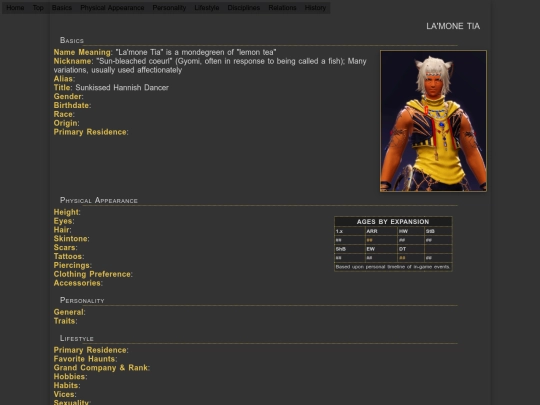This screenshot has width=540, height=405.
Task: Click Grand Company & Rank label
Action: [x=102, y=368]
